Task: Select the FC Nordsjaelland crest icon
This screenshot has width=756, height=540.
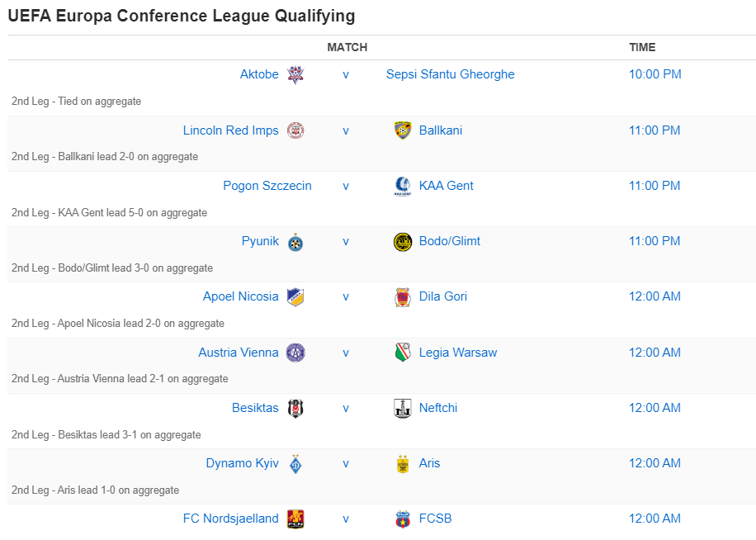Action: [295, 519]
